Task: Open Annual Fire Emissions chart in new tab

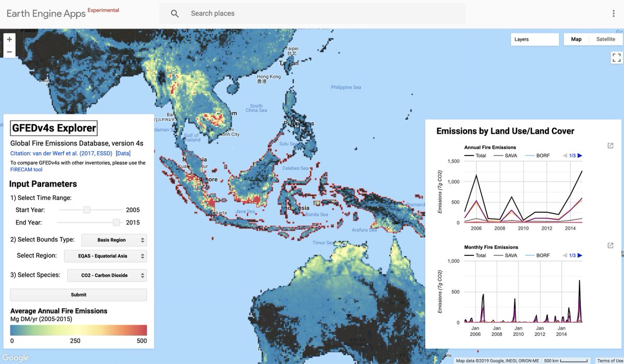Action: (x=610, y=146)
